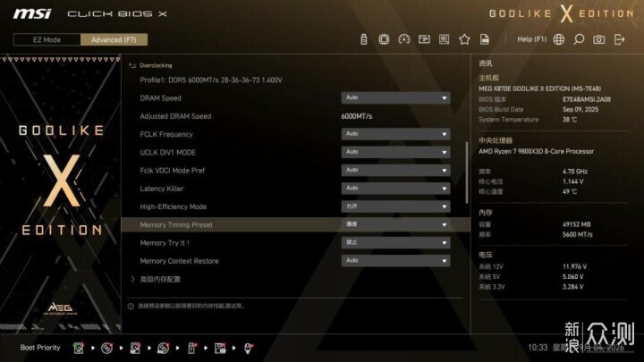Select the first hard disk boot device icon

[x=78, y=348]
